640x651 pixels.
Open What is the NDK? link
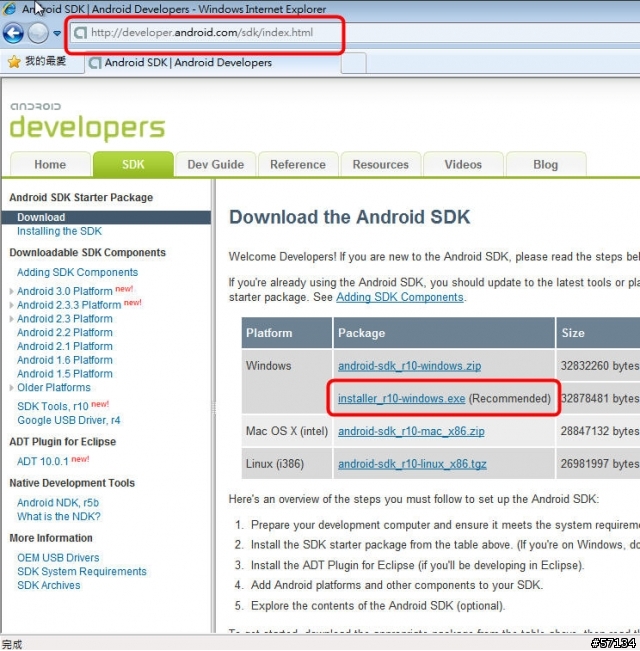[x=59, y=516]
